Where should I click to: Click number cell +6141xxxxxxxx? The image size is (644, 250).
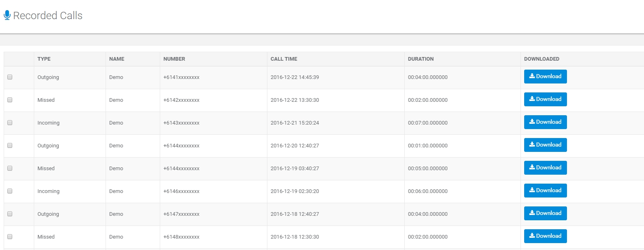pyautogui.click(x=181, y=77)
